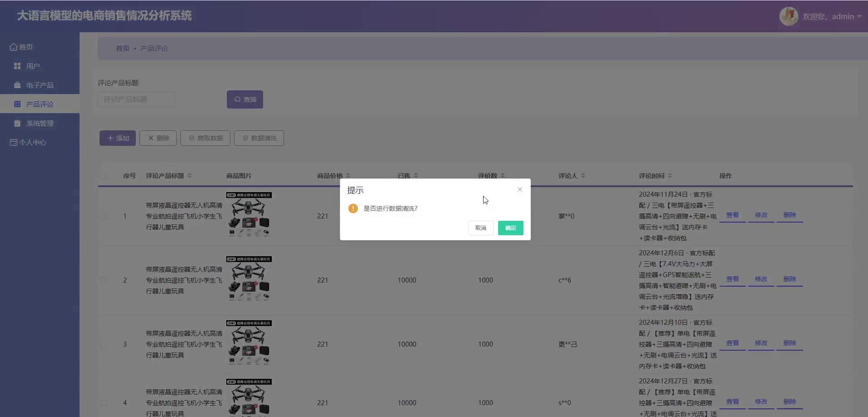Click 查看 for row 4

click(x=733, y=402)
